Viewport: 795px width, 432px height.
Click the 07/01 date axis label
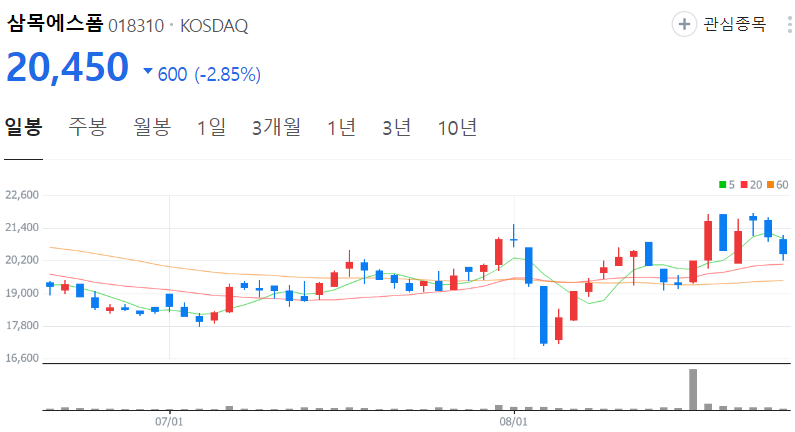pos(169,421)
